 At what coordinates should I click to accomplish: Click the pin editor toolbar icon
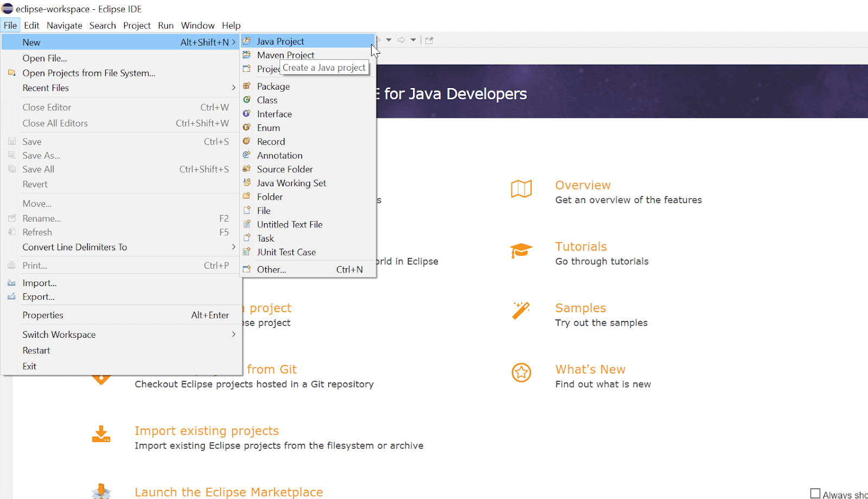pyautogui.click(x=429, y=40)
